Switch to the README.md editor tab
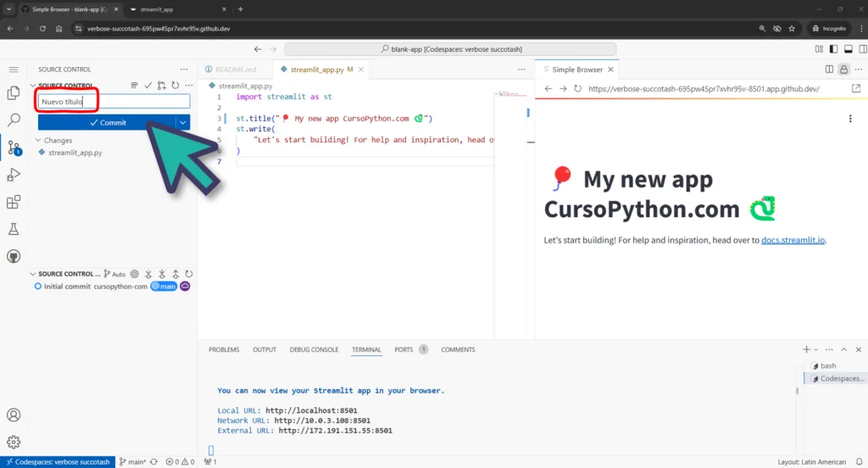The width and height of the screenshot is (868, 468). coord(236,70)
